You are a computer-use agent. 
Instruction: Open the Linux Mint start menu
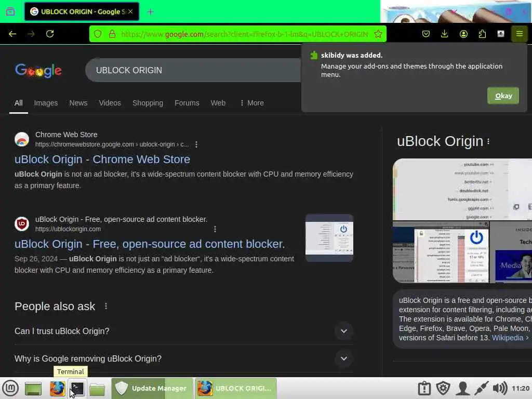[10, 388]
